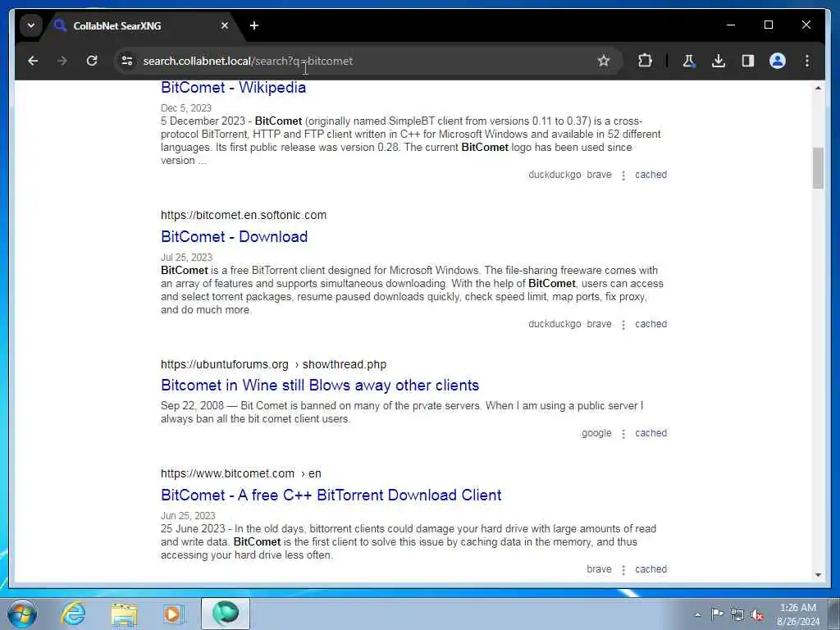Click duckduckgo engine label on softonic result
The width and height of the screenshot is (840, 630).
point(555,324)
